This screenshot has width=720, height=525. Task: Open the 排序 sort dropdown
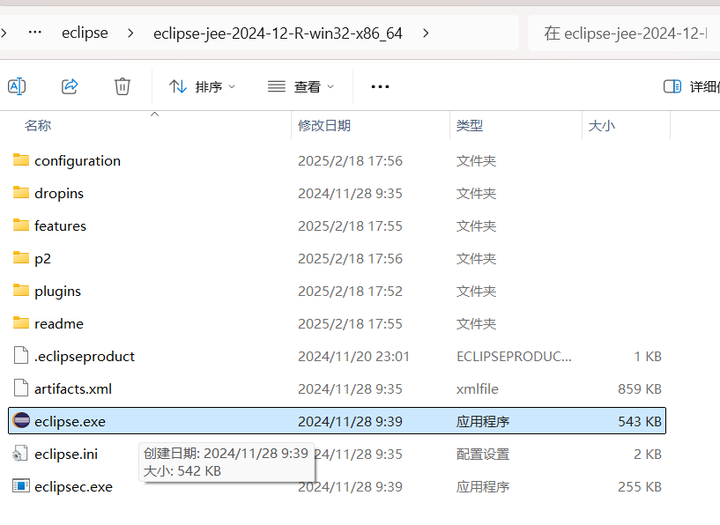click(x=202, y=86)
